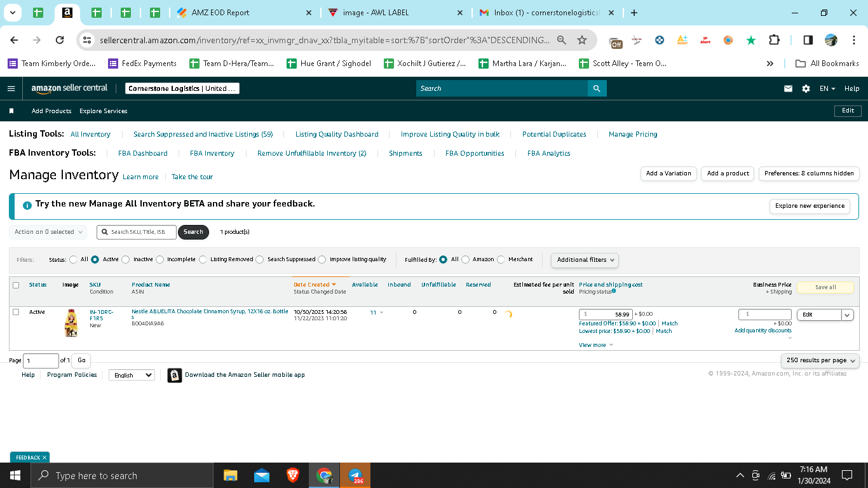The image size is (868, 488).
Task: Expand 'View more' under the pricing info
Action: (x=596, y=345)
